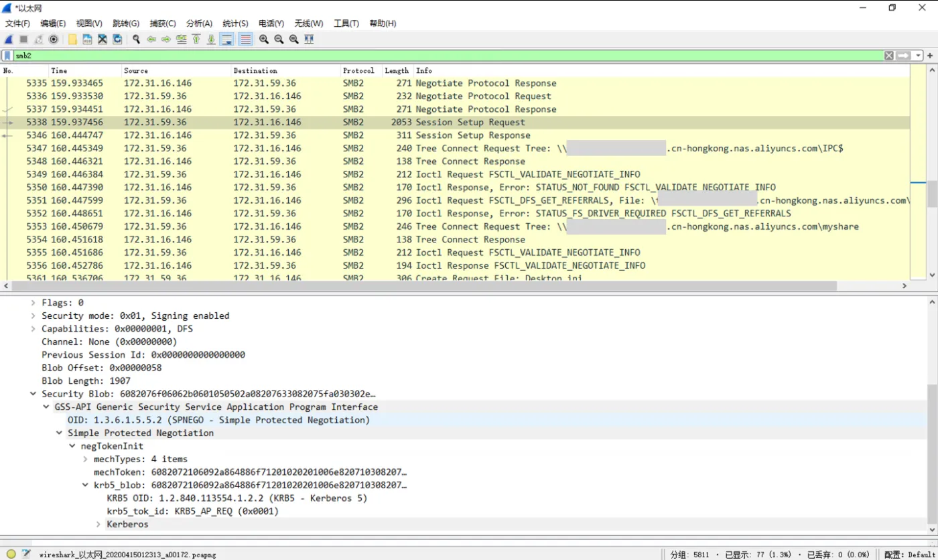
Task: Expand the Kerberos tree node
Action: 98,524
